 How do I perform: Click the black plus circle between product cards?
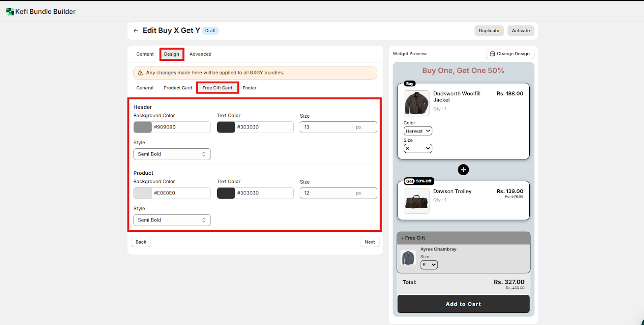(463, 170)
